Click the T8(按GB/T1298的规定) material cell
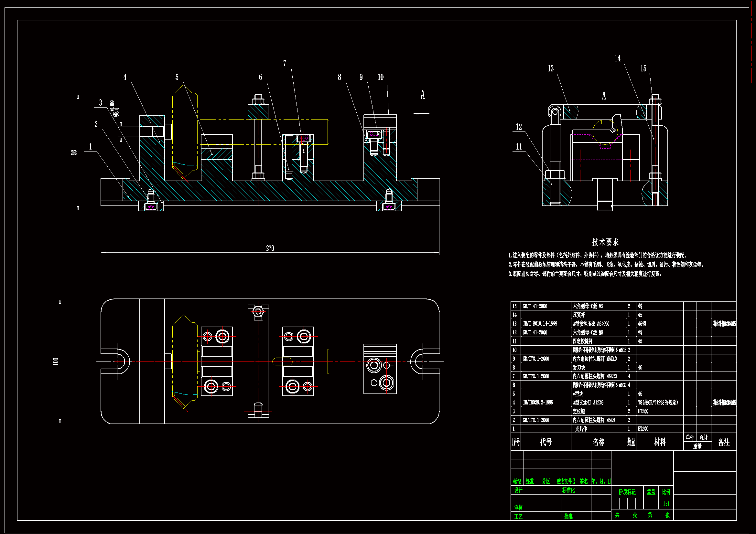This screenshot has width=756, height=534. [x=658, y=403]
